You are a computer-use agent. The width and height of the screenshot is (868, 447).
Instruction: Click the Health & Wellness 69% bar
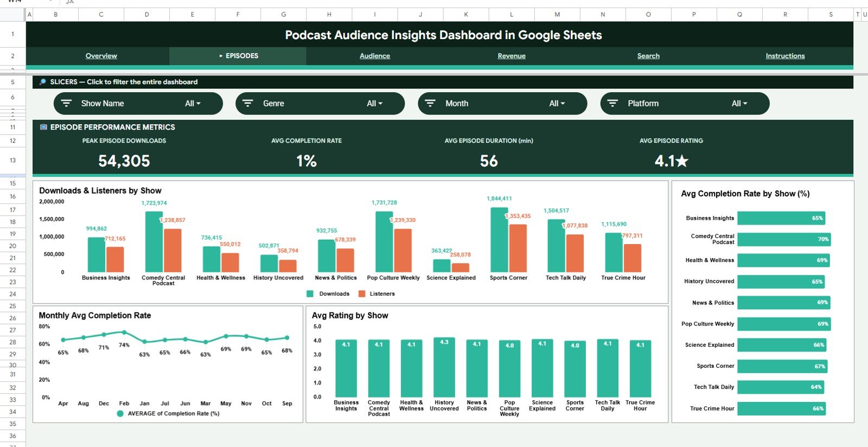click(x=783, y=260)
